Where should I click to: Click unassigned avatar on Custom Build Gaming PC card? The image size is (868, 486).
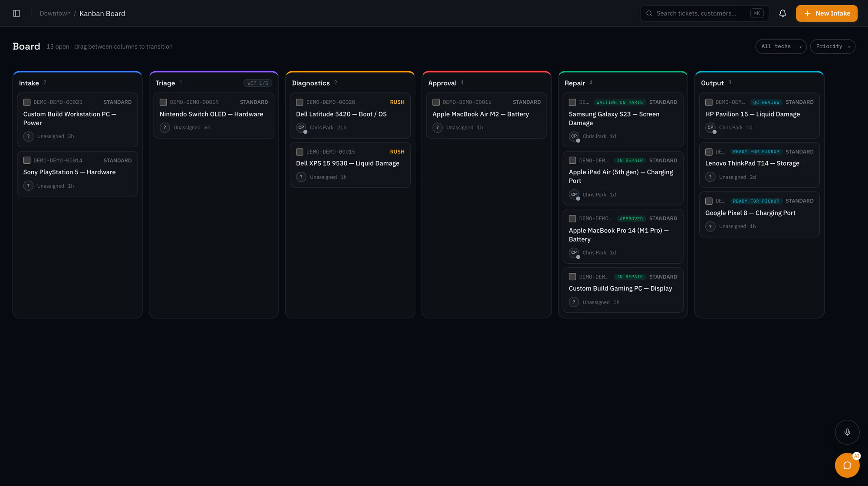click(574, 302)
